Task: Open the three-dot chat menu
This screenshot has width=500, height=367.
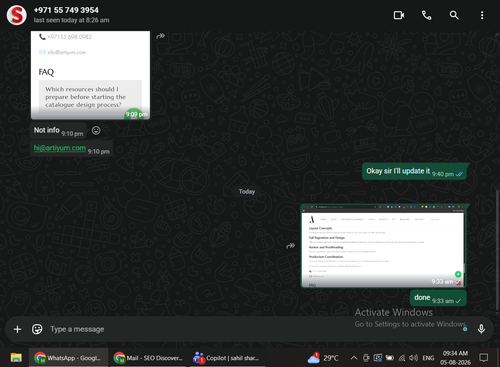Action: pyautogui.click(x=482, y=15)
